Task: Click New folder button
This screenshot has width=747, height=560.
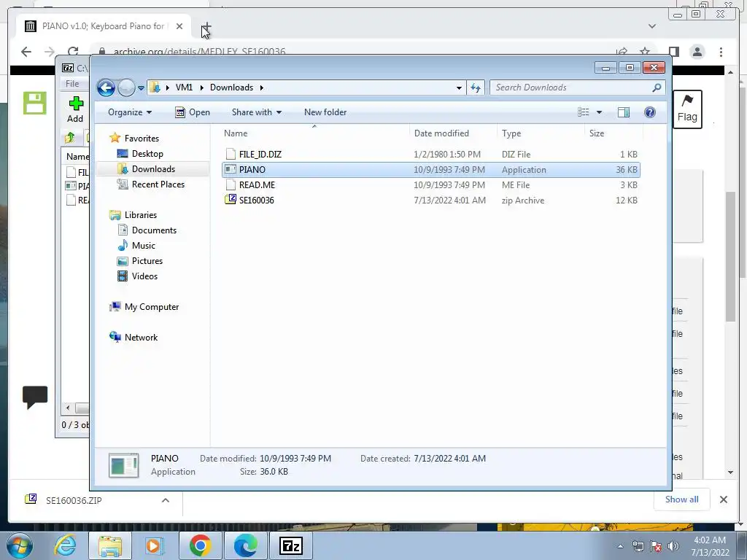Action: [325, 112]
